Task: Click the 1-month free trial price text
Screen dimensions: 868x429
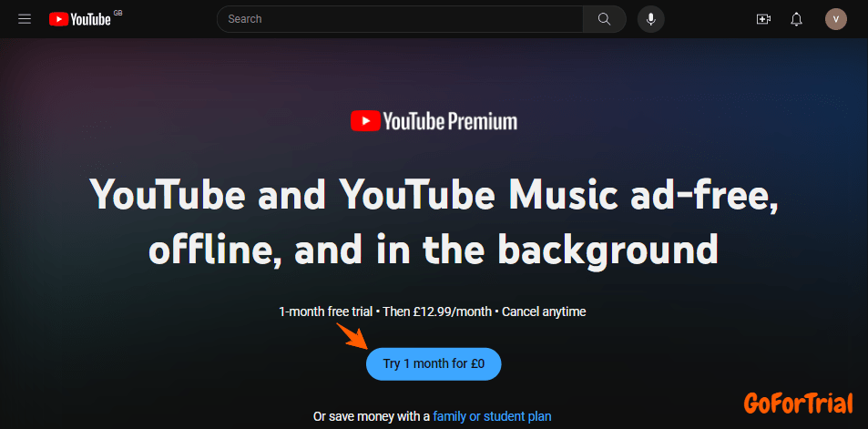Action: pos(433,312)
